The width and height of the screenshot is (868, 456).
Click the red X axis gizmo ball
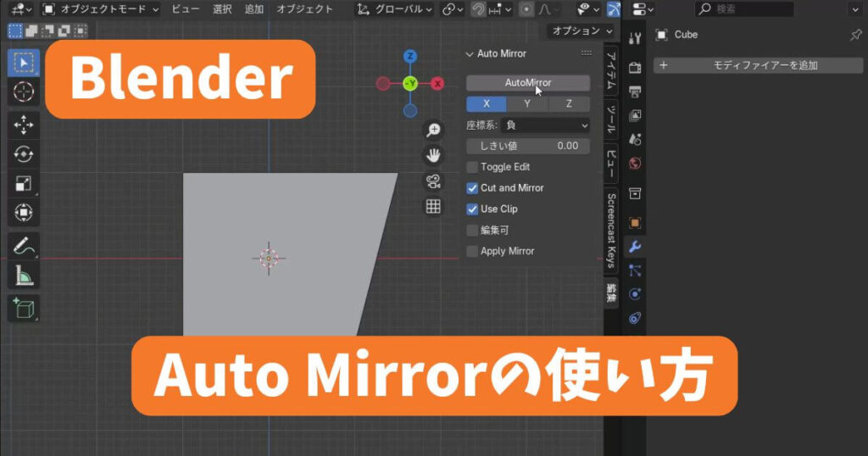pyautogui.click(x=437, y=84)
